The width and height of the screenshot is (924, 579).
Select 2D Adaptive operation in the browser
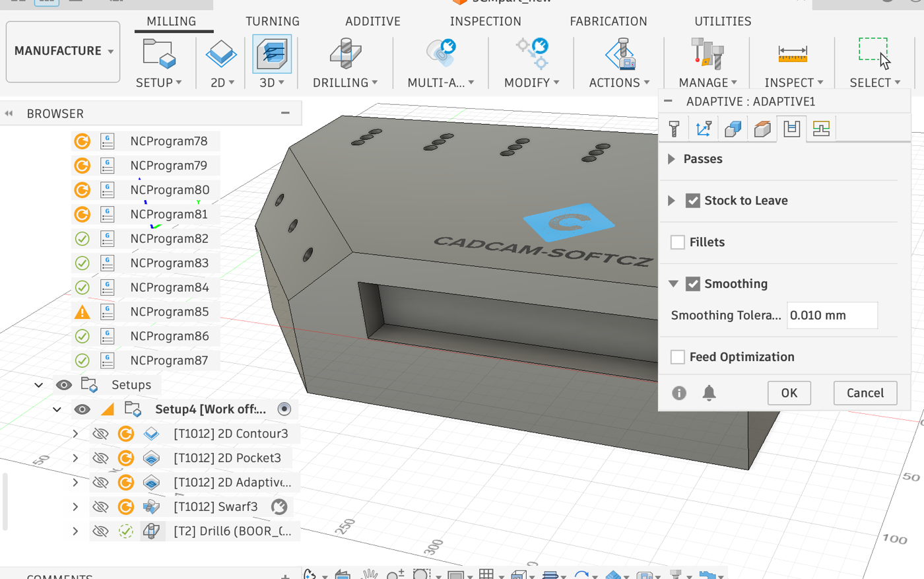[232, 483]
